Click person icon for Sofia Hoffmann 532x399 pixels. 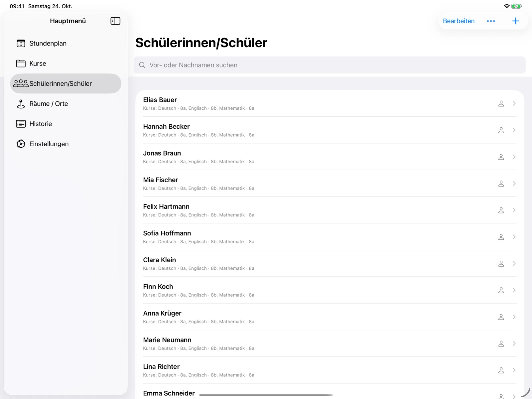(x=501, y=237)
